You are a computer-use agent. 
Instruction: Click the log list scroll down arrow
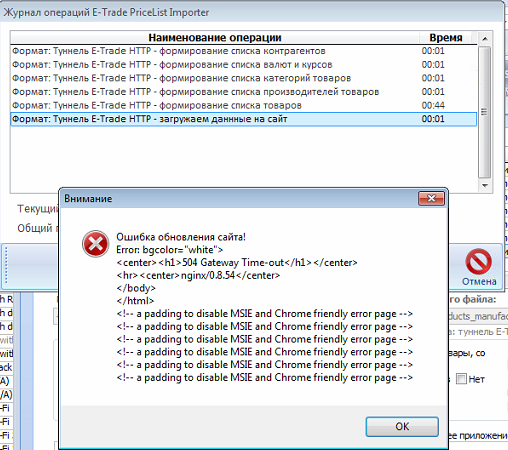(x=485, y=185)
